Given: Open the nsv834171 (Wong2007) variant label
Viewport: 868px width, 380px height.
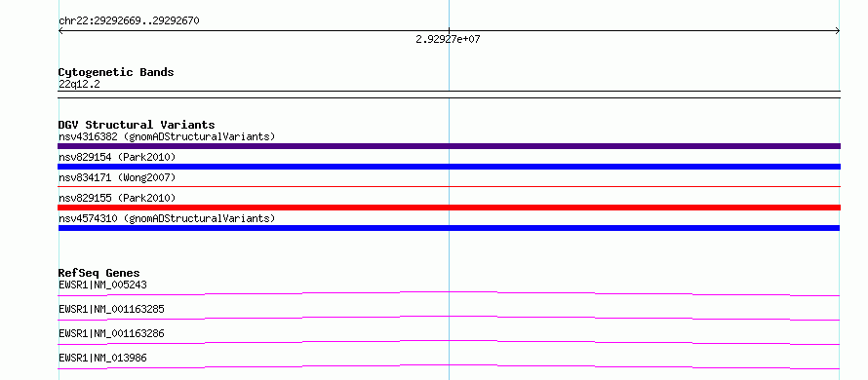Looking at the screenshot, I should click(117, 177).
